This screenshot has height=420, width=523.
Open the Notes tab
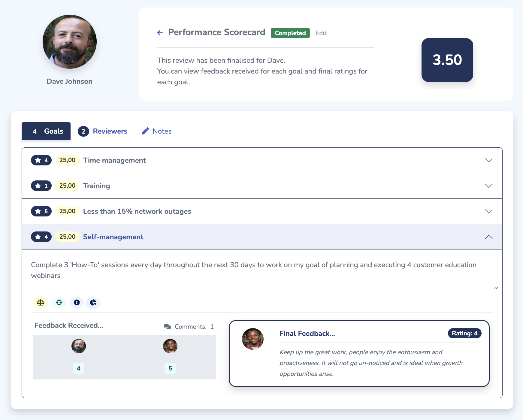pos(157,131)
